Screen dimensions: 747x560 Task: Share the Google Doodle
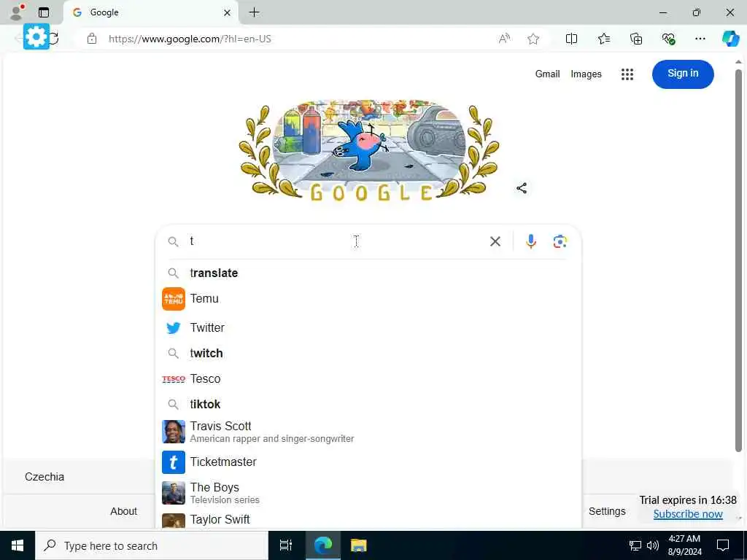pos(522,188)
